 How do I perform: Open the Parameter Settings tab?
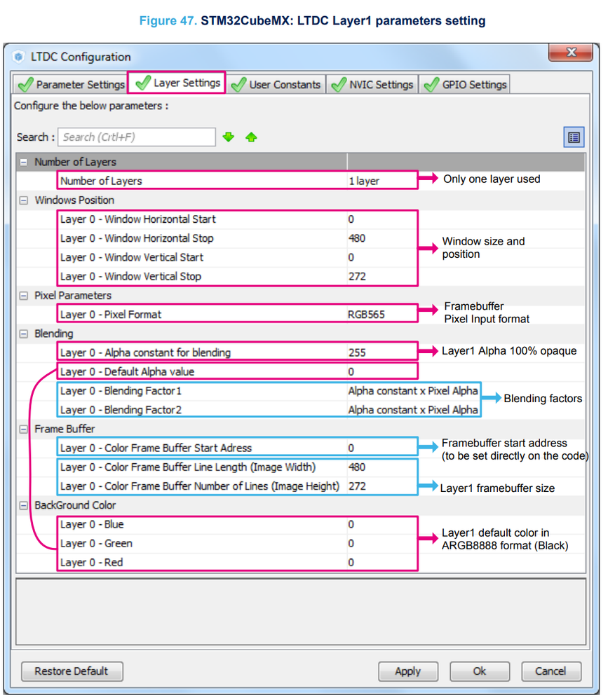tap(71, 84)
